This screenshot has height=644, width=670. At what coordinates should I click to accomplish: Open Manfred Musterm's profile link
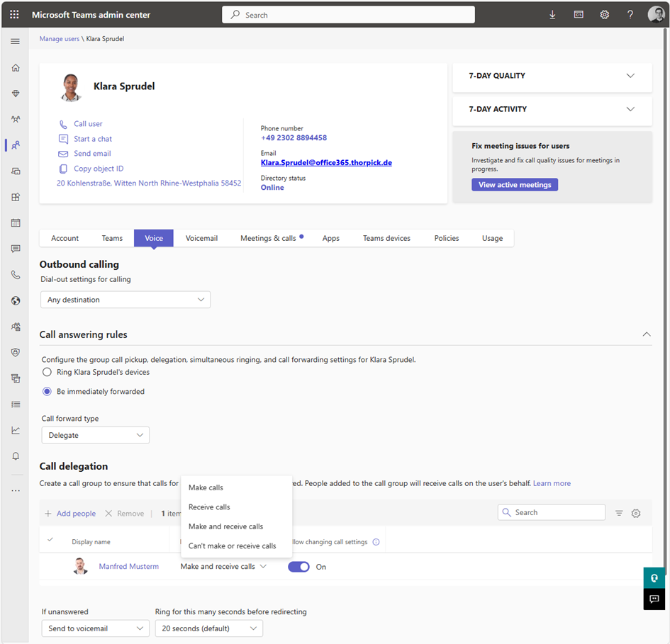click(x=128, y=566)
